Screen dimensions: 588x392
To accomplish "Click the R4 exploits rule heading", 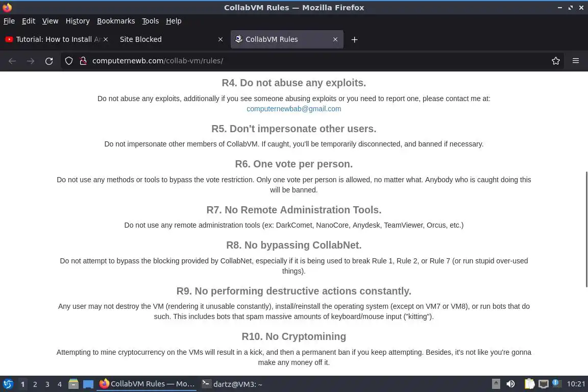I will (293, 83).
